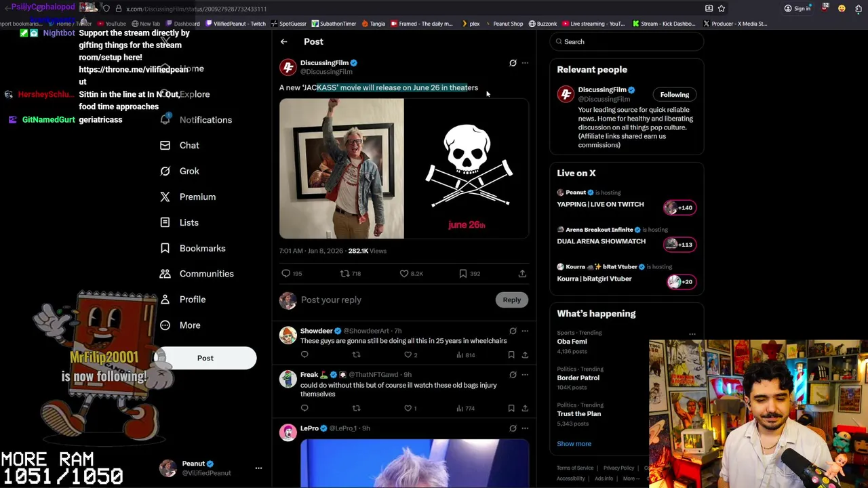Image resolution: width=868 pixels, height=488 pixels.
Task: Click the white Post button in sidebar
Action: click(x=205, y=358)
